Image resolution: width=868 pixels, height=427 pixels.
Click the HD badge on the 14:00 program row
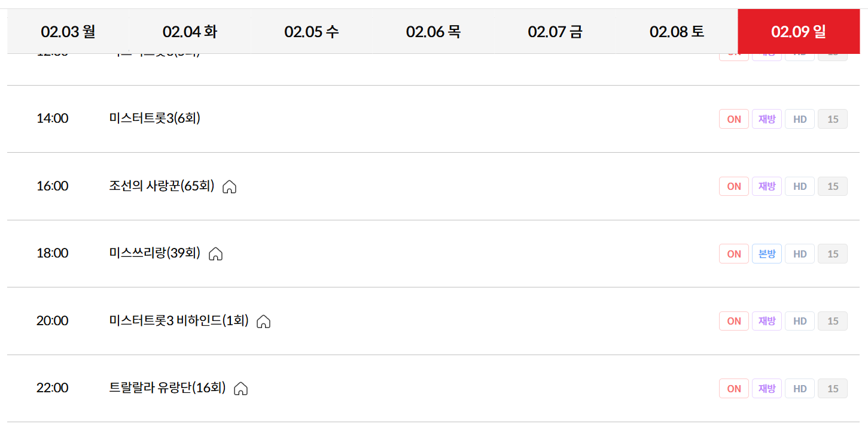(799, 119)
